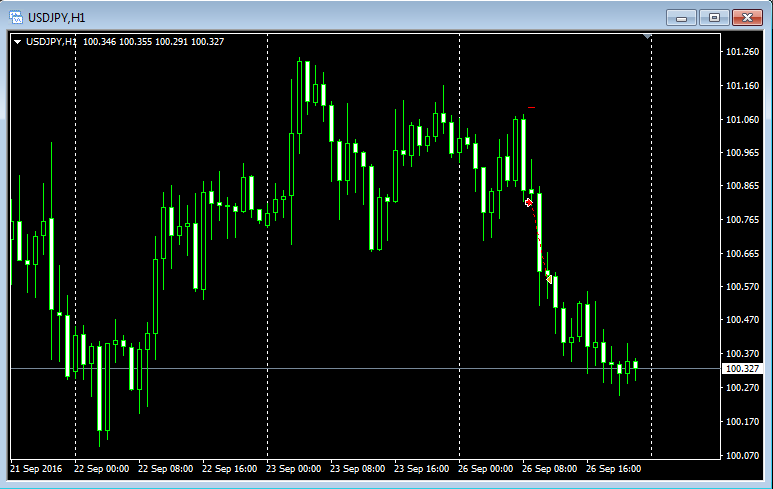Viewport: 773px width, 489px height.
Task: Click the 100.170 price scale value
Action: click(742, 422)
